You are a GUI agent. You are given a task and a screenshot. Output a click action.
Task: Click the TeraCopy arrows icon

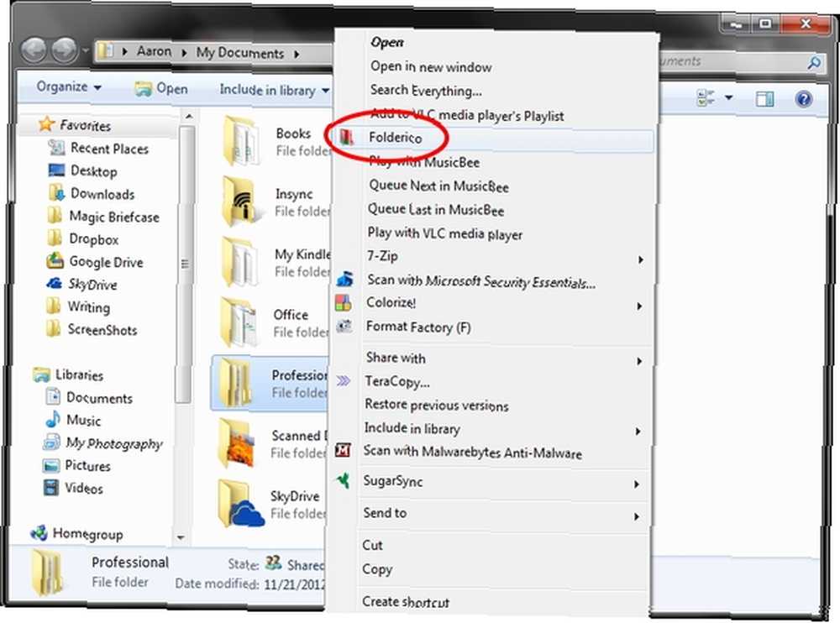343,381
